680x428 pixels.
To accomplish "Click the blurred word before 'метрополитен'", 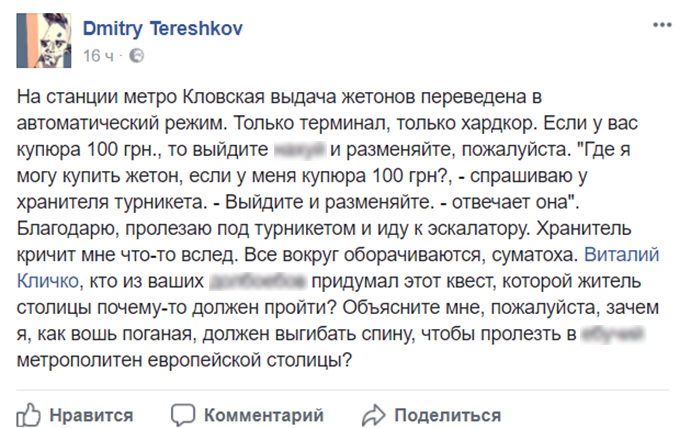I will (x=613, y=334).
